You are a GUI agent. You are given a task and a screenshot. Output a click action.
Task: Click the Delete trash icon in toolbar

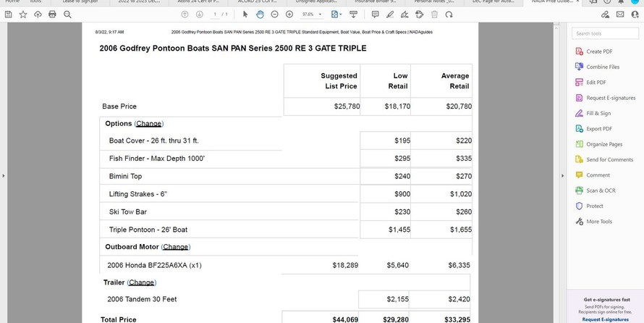pyautogui.click(x=434, y=14)
